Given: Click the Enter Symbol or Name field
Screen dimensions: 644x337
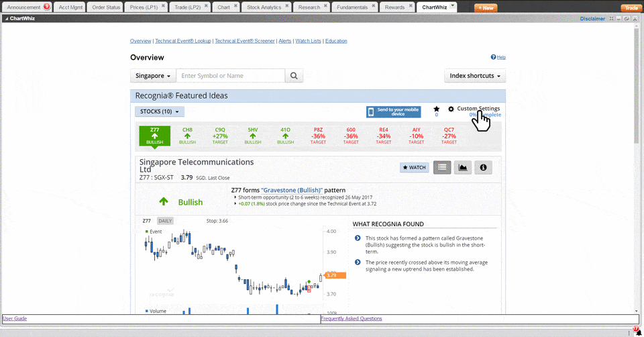Looking at the screenshot, I should tap(230, 76).
